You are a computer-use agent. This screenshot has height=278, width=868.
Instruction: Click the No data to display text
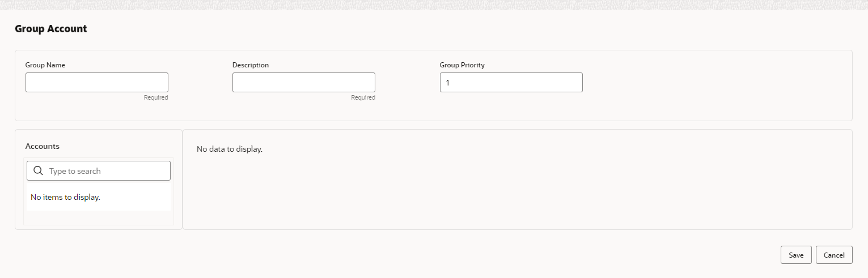230,149
